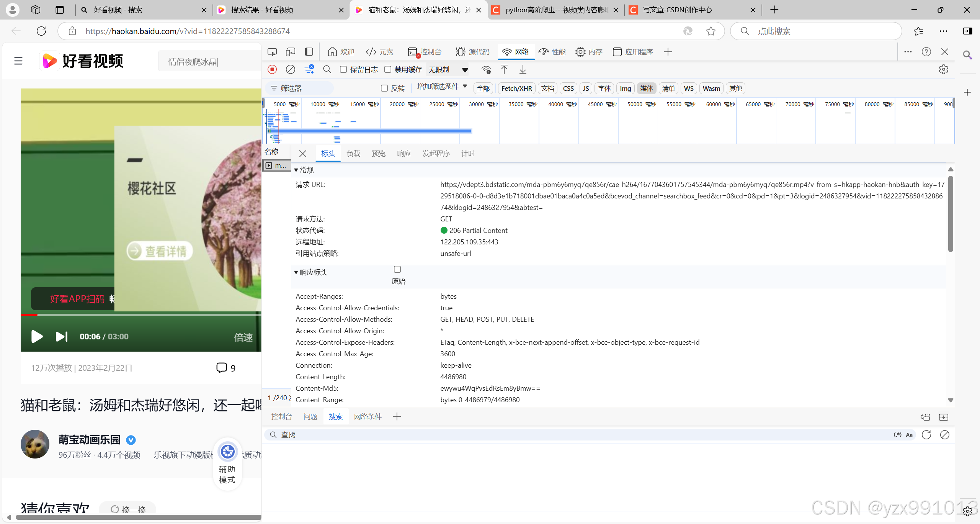Open network panel settings gear
Viewport: 980px width, 524px height.
click(944, 69)
